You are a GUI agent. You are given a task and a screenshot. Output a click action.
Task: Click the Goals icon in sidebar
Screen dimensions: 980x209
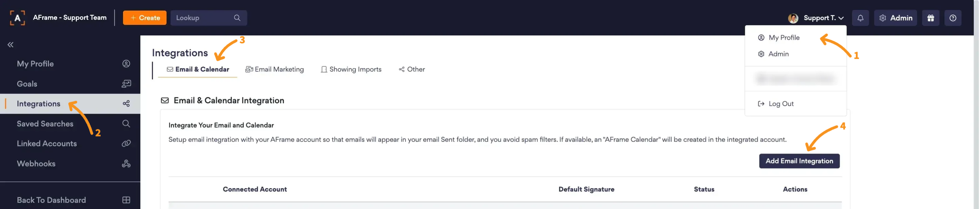tap(126, 84)
